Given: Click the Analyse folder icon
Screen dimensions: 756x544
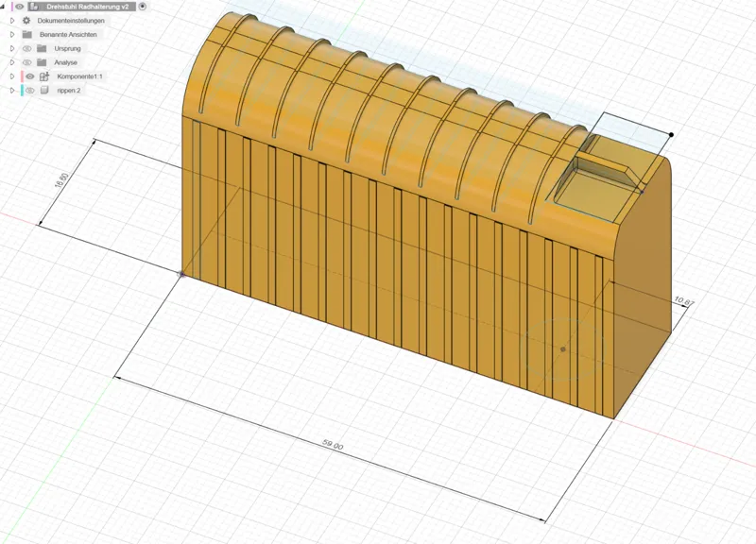Looking at the screenshot, I should click(x=42, y=62).
